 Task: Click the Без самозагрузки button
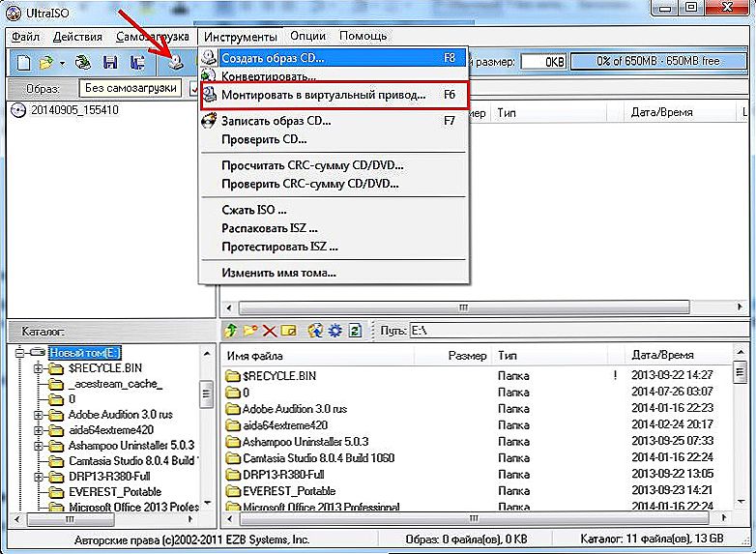tap(131, 88)
